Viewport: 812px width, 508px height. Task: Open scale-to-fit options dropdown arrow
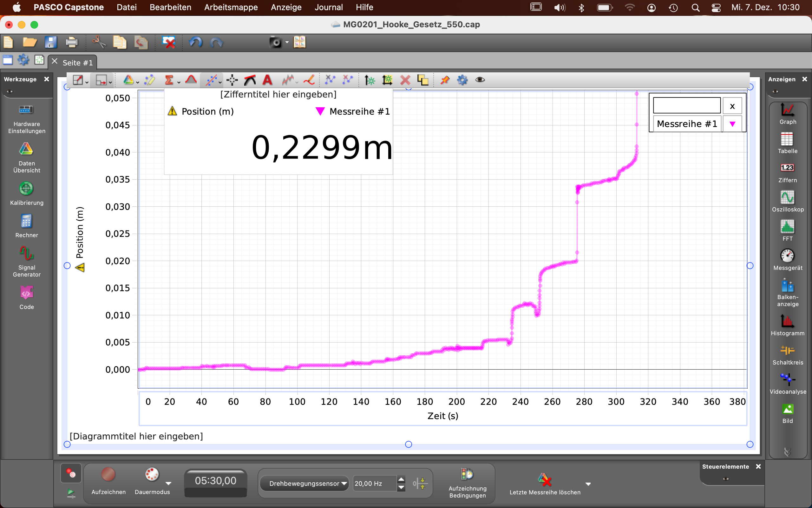click(87, 82)
